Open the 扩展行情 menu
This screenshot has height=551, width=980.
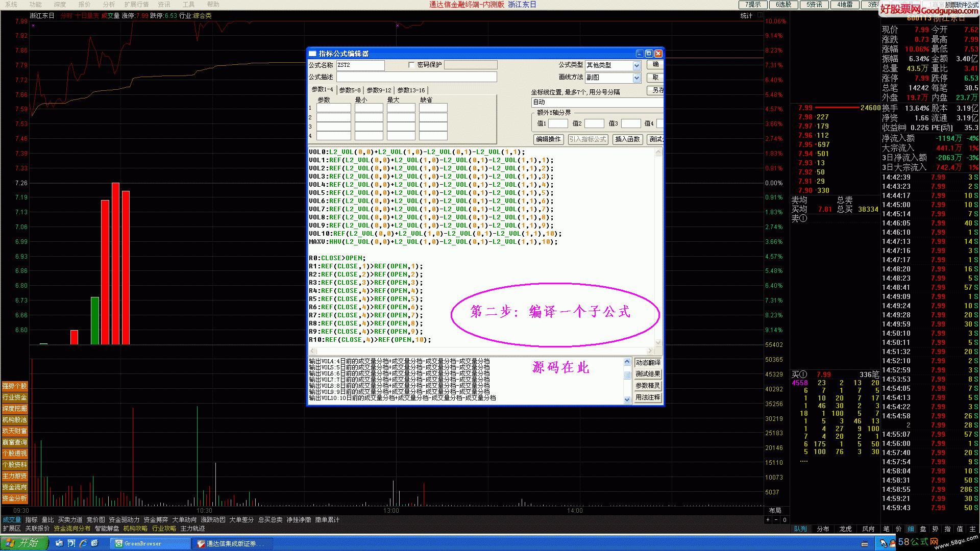pyautogui.click(x=137, y=5)
